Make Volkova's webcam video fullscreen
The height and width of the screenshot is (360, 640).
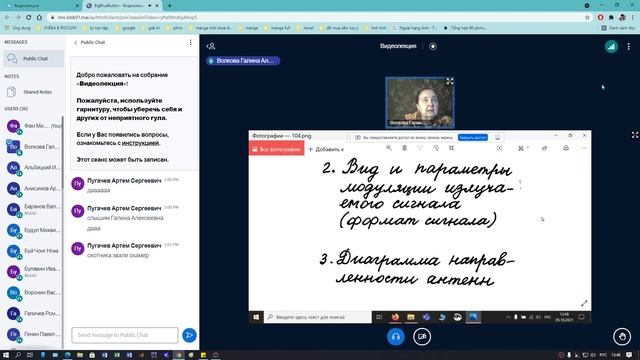click(449, 81)
